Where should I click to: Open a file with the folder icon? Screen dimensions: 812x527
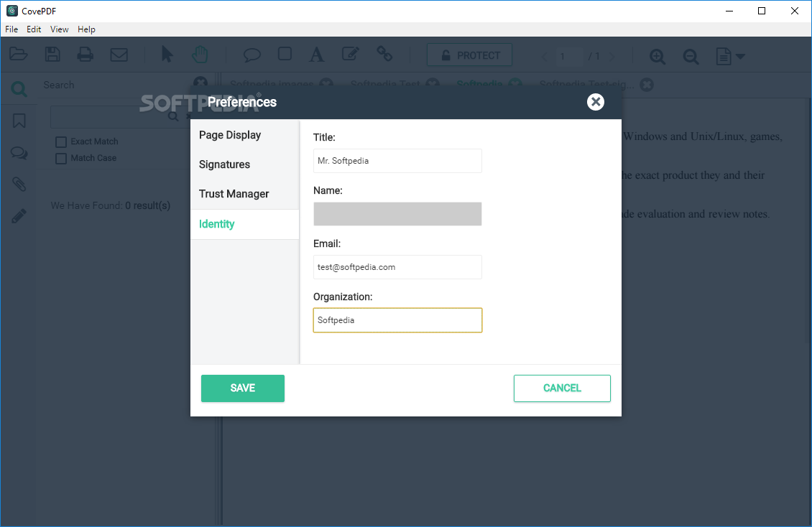tap(18, 55)
